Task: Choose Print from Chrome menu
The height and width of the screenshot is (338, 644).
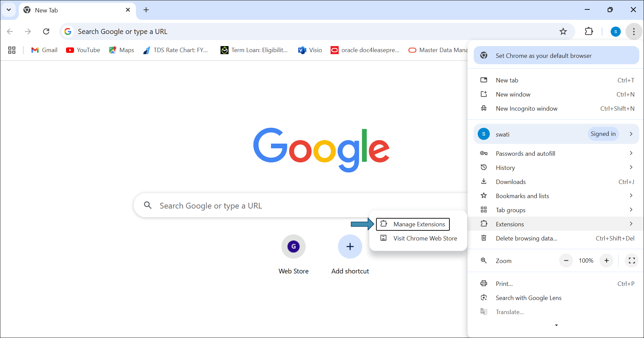Action: pyautogui.click(x=556, y=284)
